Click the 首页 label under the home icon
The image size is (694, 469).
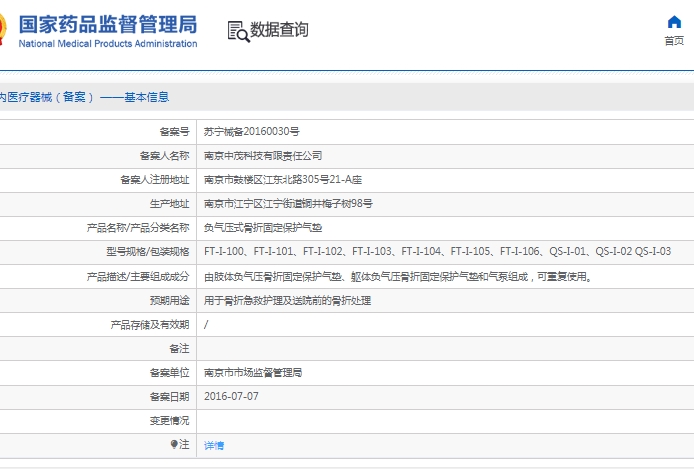coord(674,41)
